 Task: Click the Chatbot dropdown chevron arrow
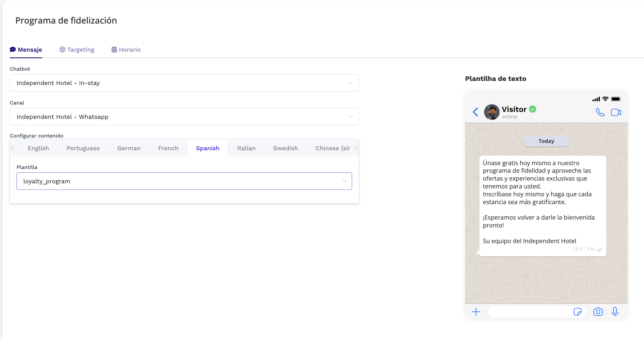coord(351,83)
